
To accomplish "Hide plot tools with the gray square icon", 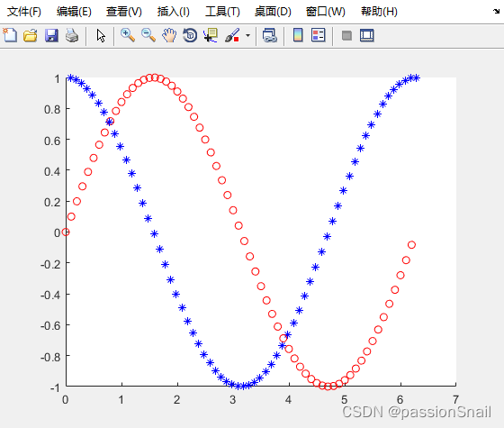I will 346,35.
